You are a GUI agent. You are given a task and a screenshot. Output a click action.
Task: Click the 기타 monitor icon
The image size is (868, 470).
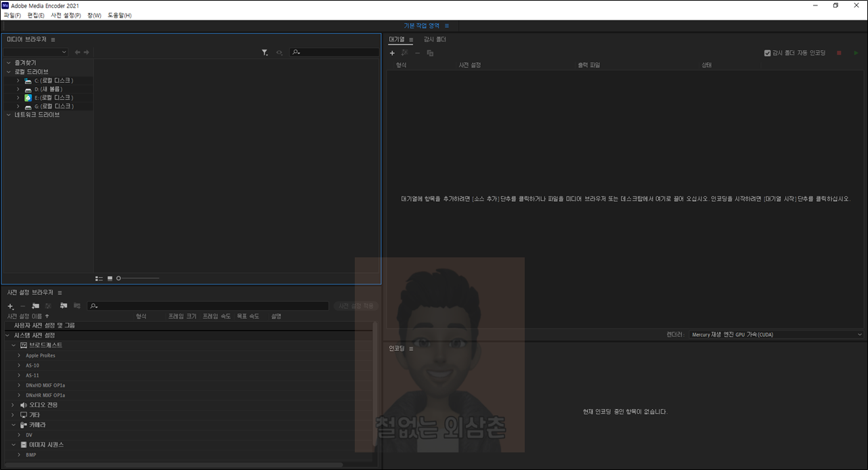click(x=24, y=415)
